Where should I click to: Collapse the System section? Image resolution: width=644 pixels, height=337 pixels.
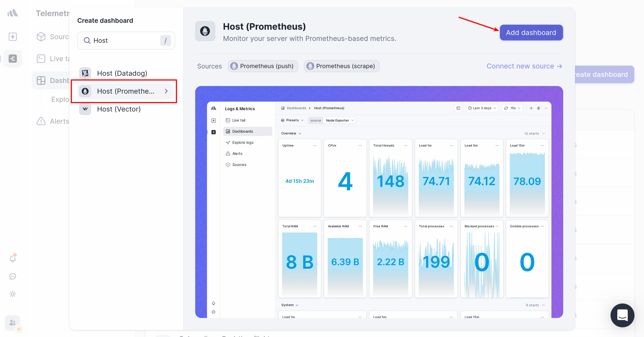coord(290,305)
